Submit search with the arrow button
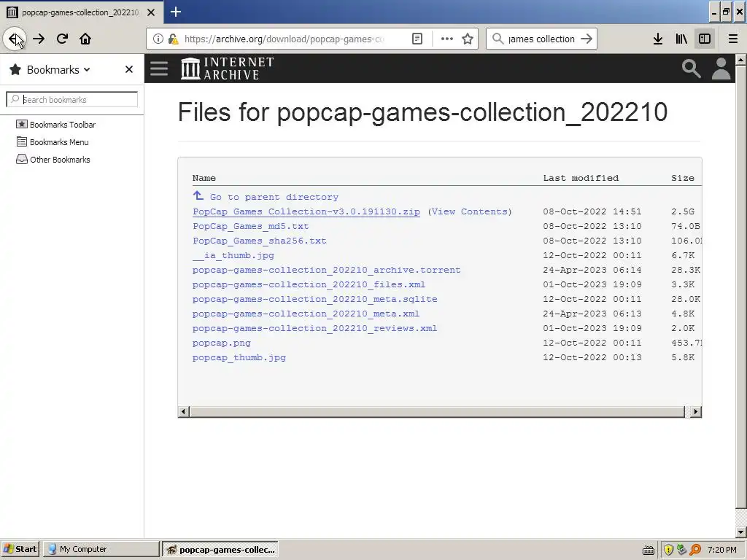The image size is (747, 560). click(587, 39)
